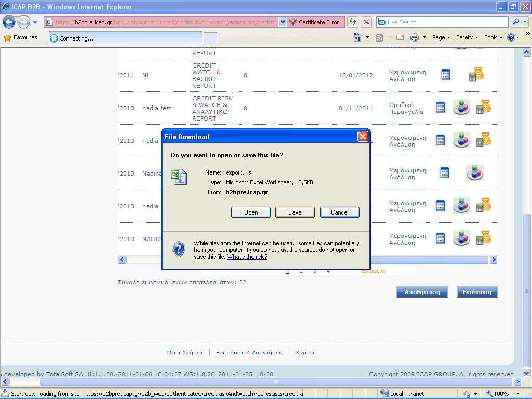Open the "What's the risk?" link
The image size is (532, 399).
coord(247,257)
